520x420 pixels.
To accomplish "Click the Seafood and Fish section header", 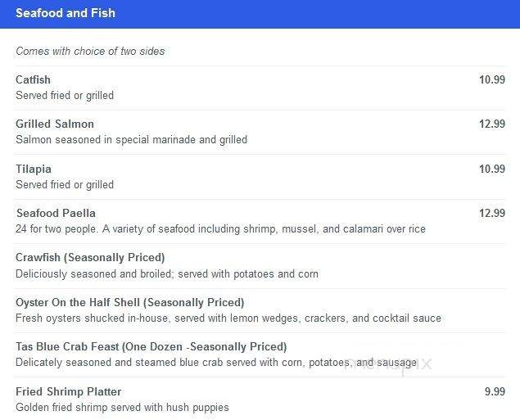I will (x=66, y=13).
